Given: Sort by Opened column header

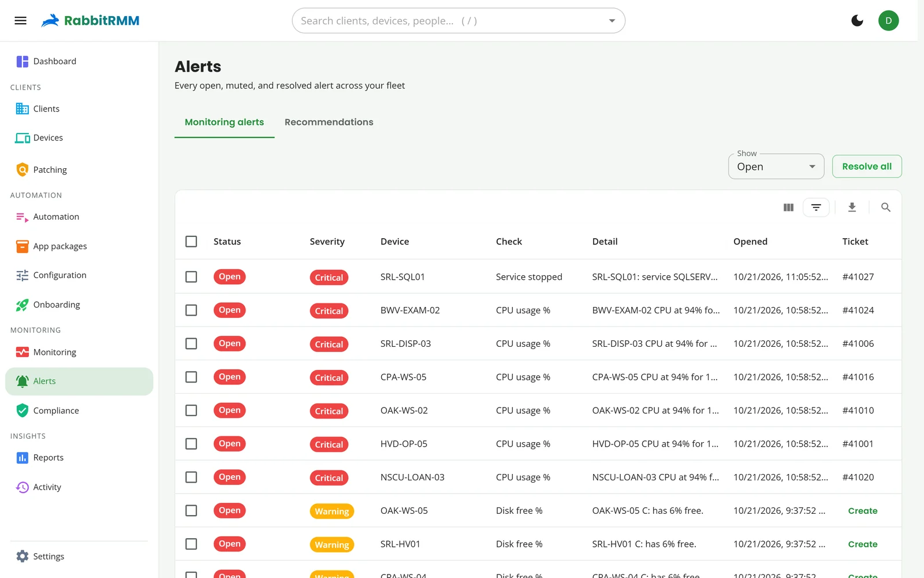Looking at the screenshot, I should click(x=750, y=242).
